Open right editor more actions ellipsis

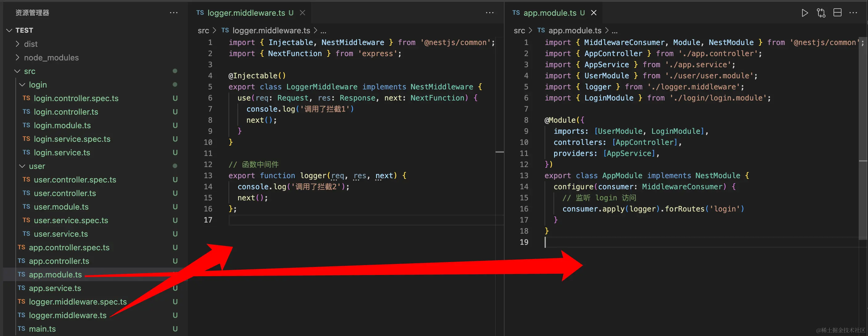pyautogui.click(x=853, y=13)
